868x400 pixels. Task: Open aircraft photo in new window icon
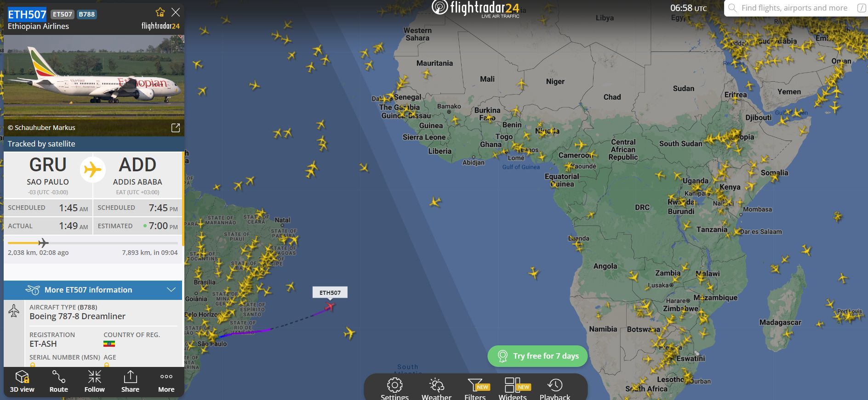(176, 128)
